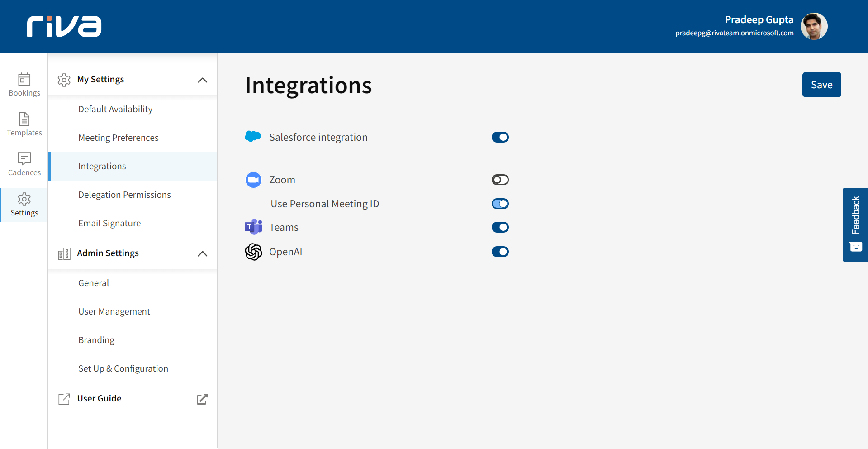Disable the Salesforce integration toggle
Viewport: 868px width, 449px height.
pyautogui.click(x=500, y=137)
